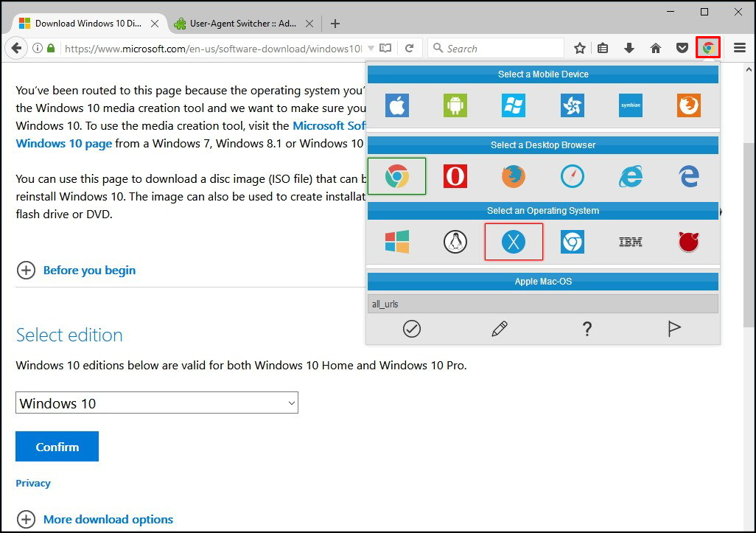Screen dimensions: 756x533
Task: Show site information icon in address bar
Action: 37,48
